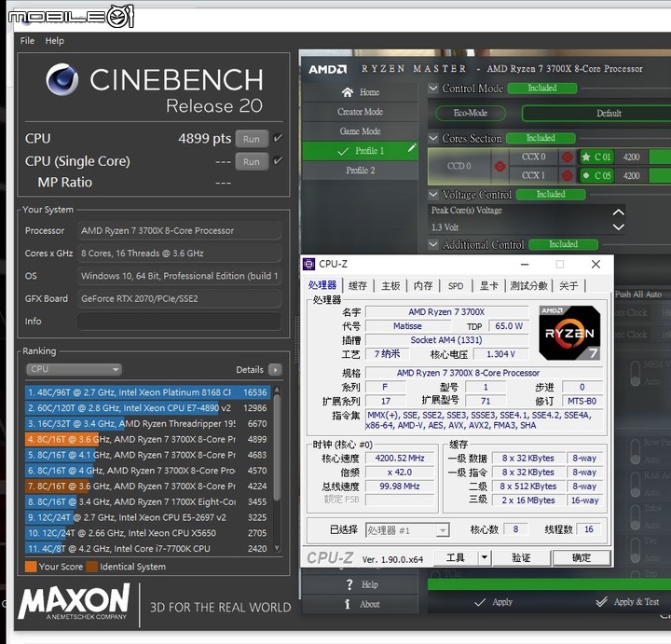Select Default control mode
Viewport: 671px width, 644px height.
(596, 114)
